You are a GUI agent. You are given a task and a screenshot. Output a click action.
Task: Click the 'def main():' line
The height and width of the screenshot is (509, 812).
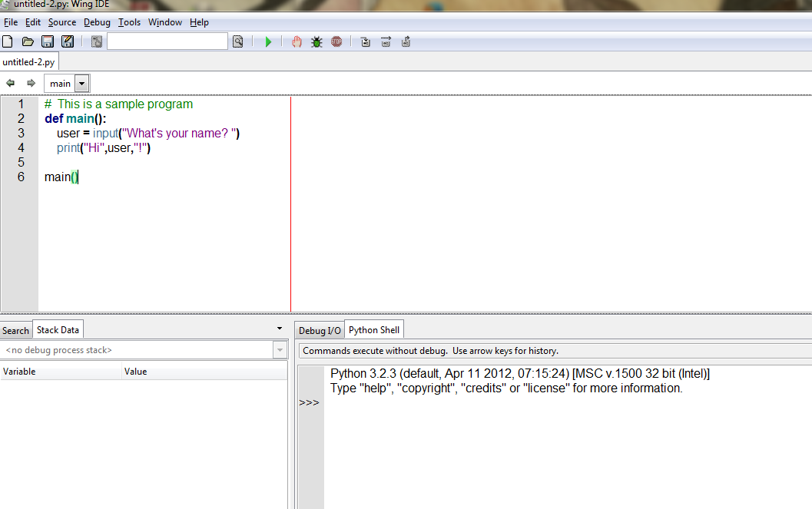75,118
